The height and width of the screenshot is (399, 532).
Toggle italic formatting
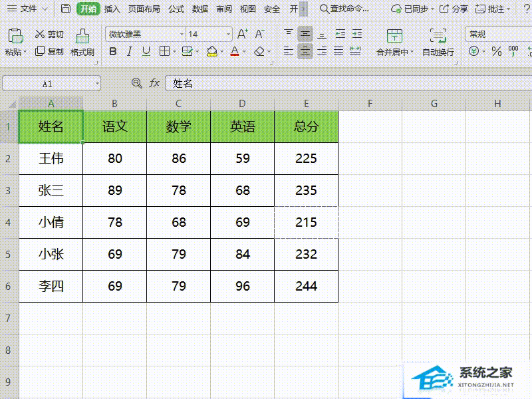pyautogui.click(x=128, y=51)
